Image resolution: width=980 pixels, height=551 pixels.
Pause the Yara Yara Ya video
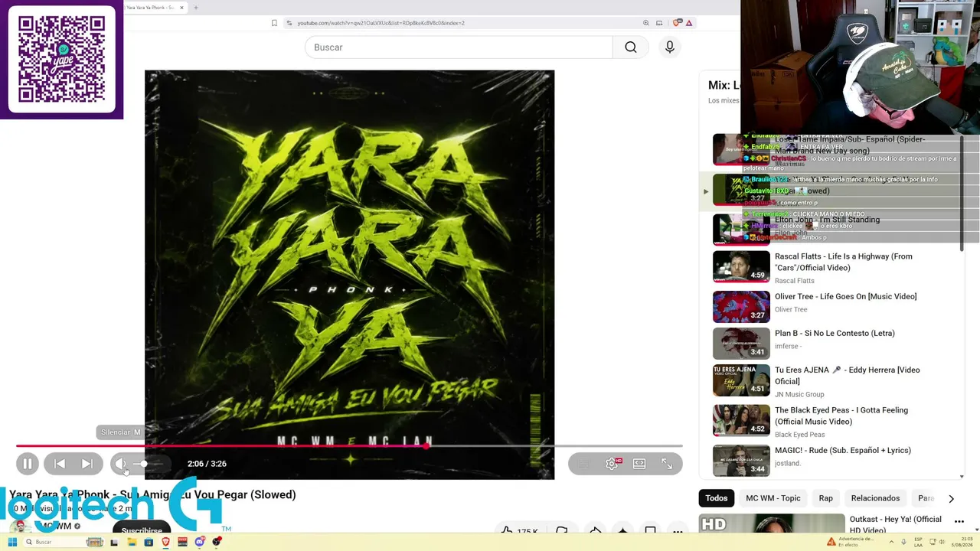(x=28, y=463)
